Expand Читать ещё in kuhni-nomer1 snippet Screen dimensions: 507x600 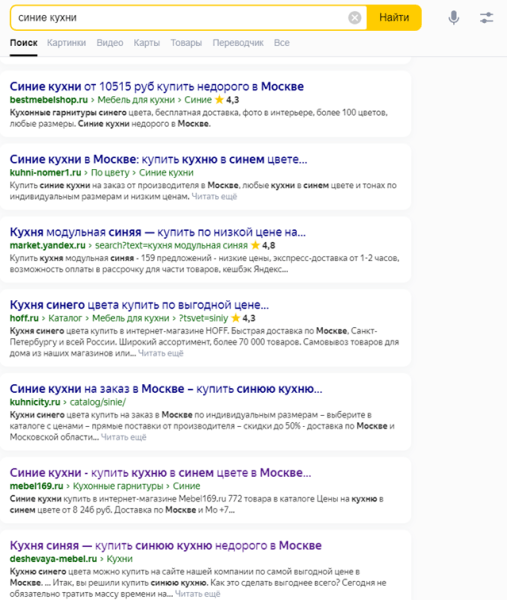[x=214, y=196]
